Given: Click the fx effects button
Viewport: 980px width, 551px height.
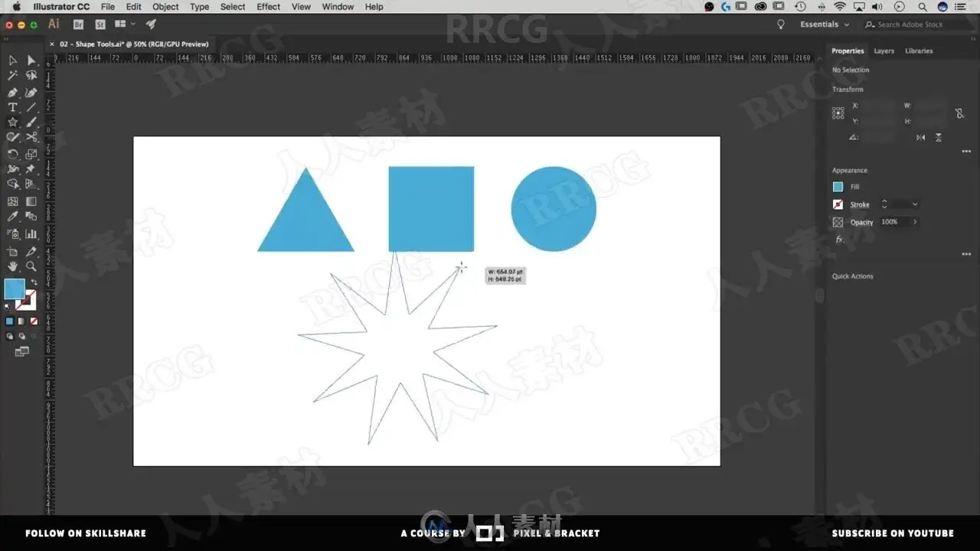Looking at the screenshot, I should tap(838, 240).
